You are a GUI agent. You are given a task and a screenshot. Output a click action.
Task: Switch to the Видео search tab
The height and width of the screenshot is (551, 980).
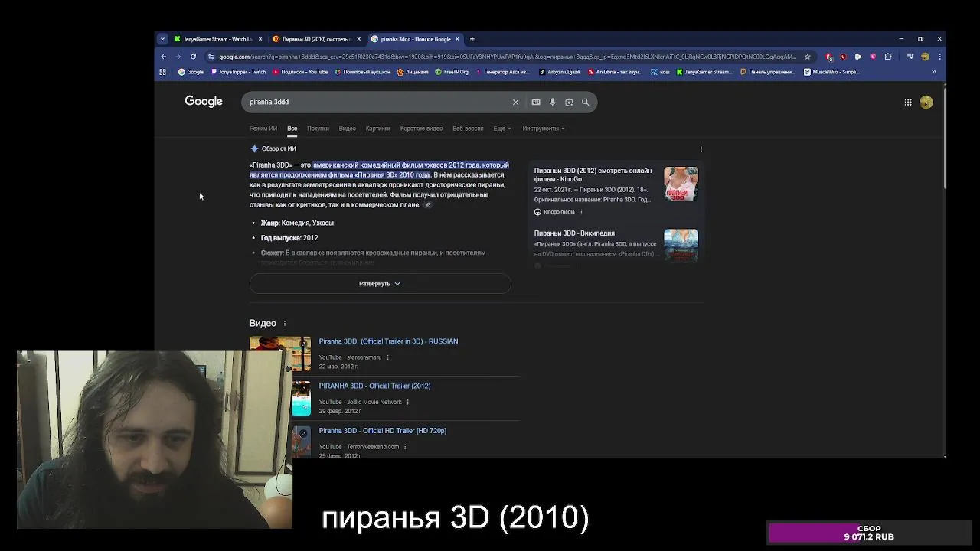point(347,129)
